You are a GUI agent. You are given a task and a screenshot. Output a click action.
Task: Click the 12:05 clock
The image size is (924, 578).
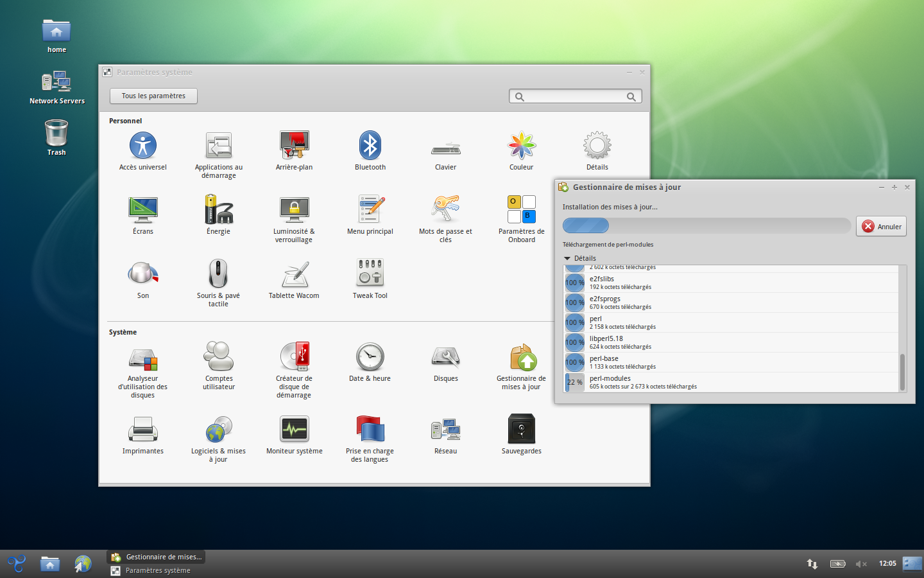(x=887, y=563)
